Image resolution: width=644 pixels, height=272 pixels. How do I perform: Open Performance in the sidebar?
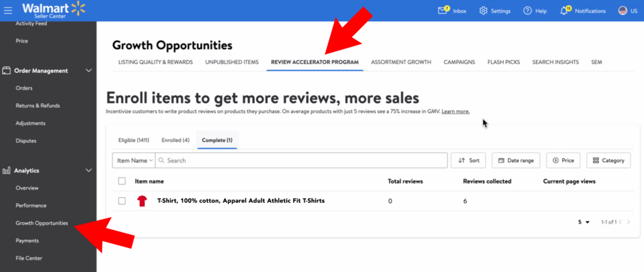pyautogui.click(x=31, y=205)
